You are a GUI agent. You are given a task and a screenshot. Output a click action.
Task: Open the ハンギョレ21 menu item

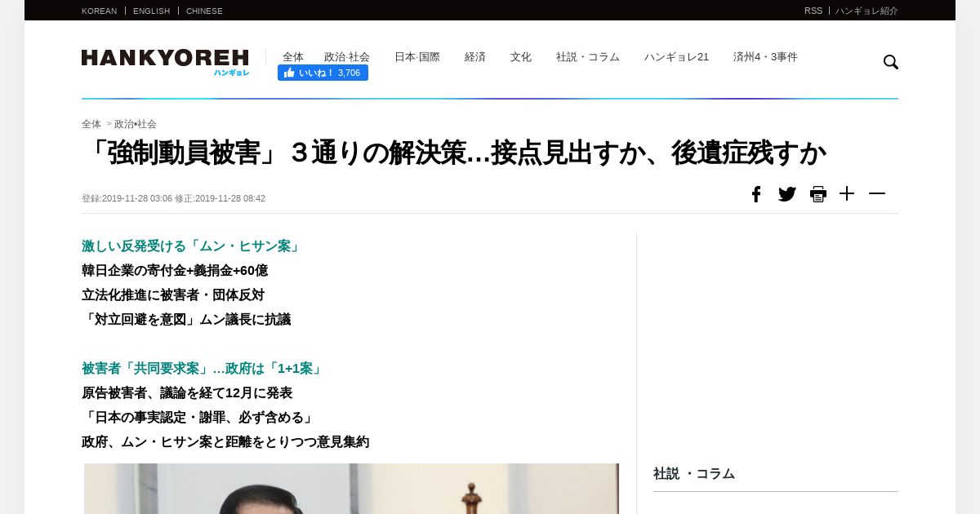click(x=676, y=56)
